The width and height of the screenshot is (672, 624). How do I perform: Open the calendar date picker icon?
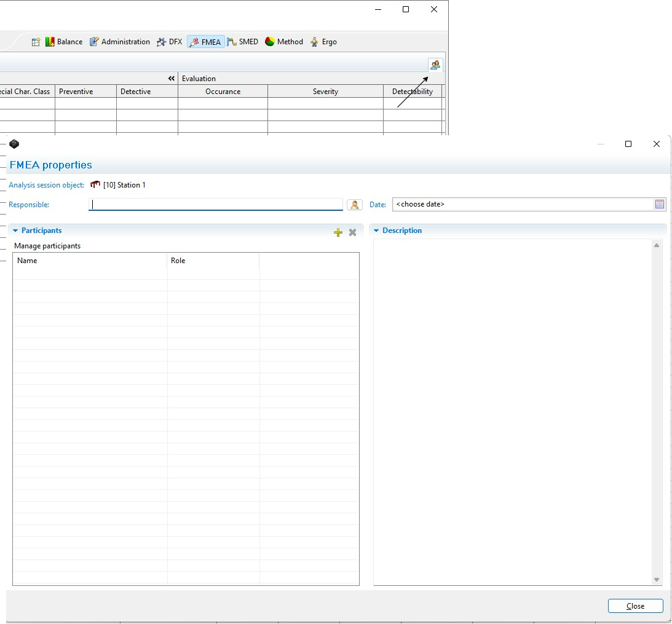coord(659,204)
